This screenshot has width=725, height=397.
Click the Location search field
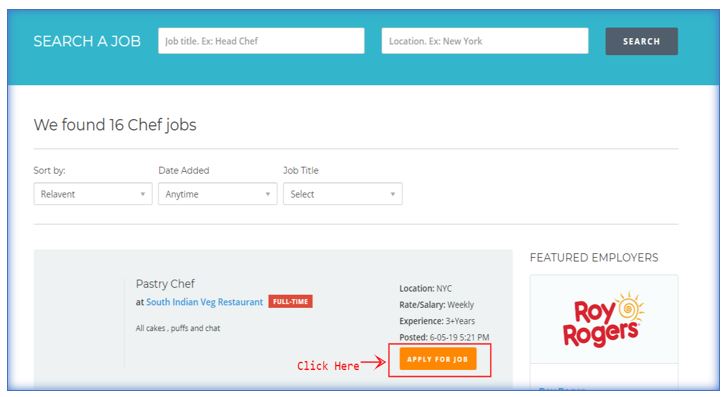485,41
